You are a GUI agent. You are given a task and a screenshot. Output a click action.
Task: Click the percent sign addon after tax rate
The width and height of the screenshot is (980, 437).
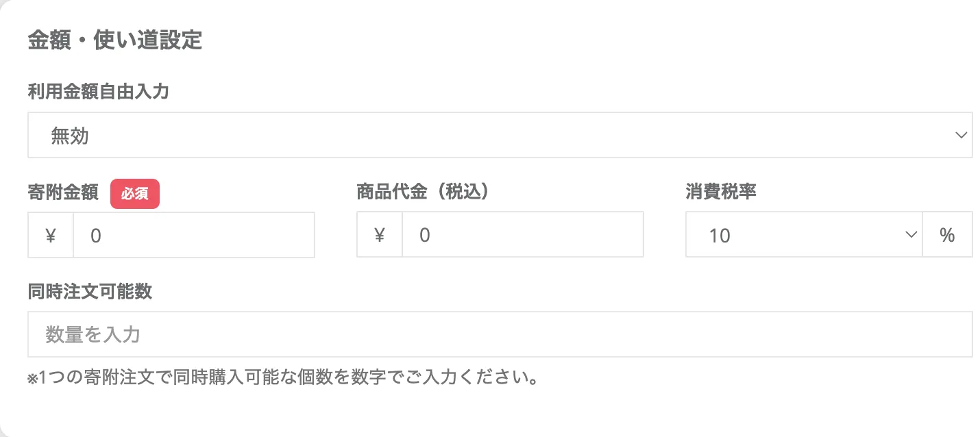coord(948,236)
